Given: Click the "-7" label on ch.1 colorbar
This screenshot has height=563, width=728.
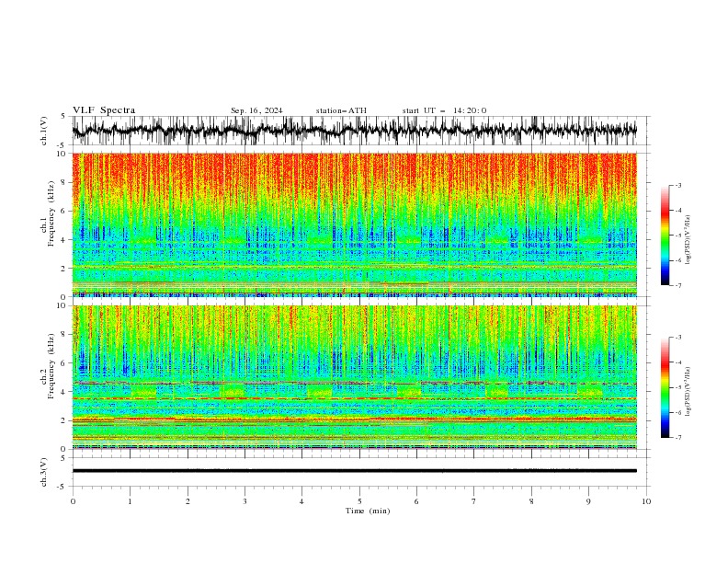Looking at the screenshot, I should point(678,286).
